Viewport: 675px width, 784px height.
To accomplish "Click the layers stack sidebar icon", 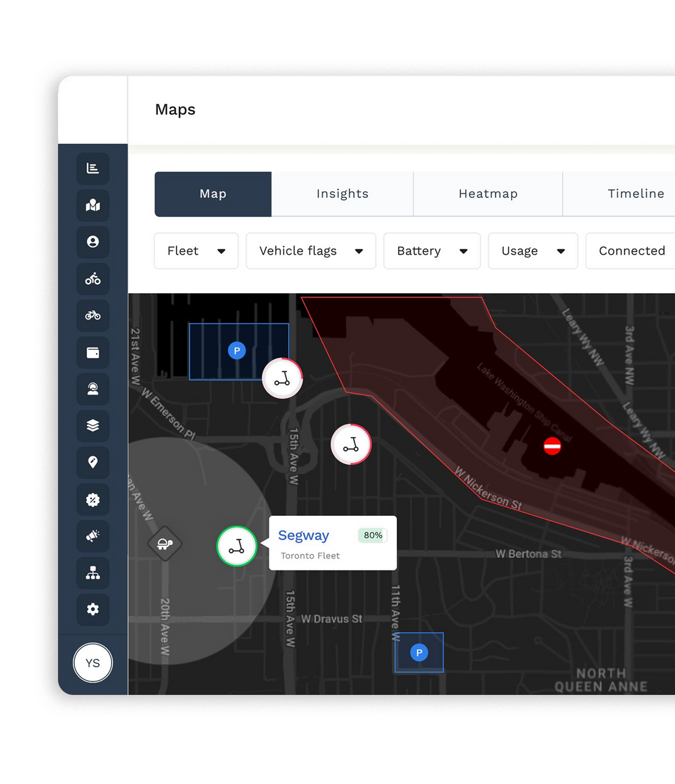I will pyautogui.click(x=93, y=425).
